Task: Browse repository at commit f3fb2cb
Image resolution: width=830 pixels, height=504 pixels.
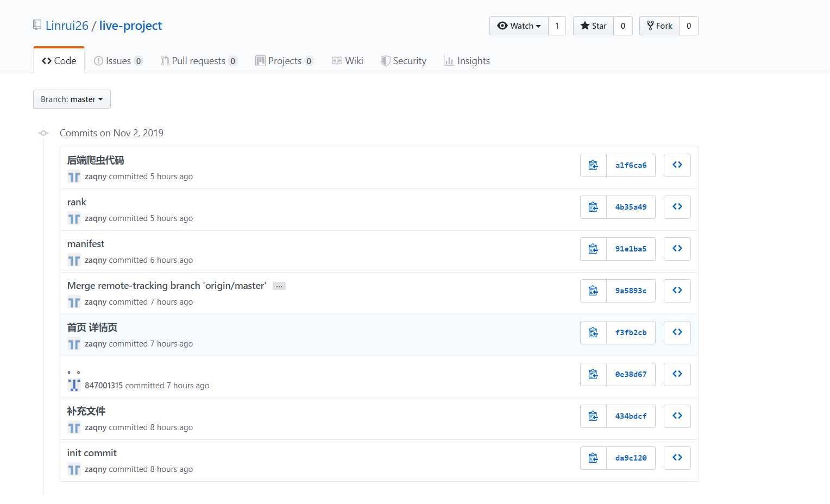Action: (x=677, y=332)
